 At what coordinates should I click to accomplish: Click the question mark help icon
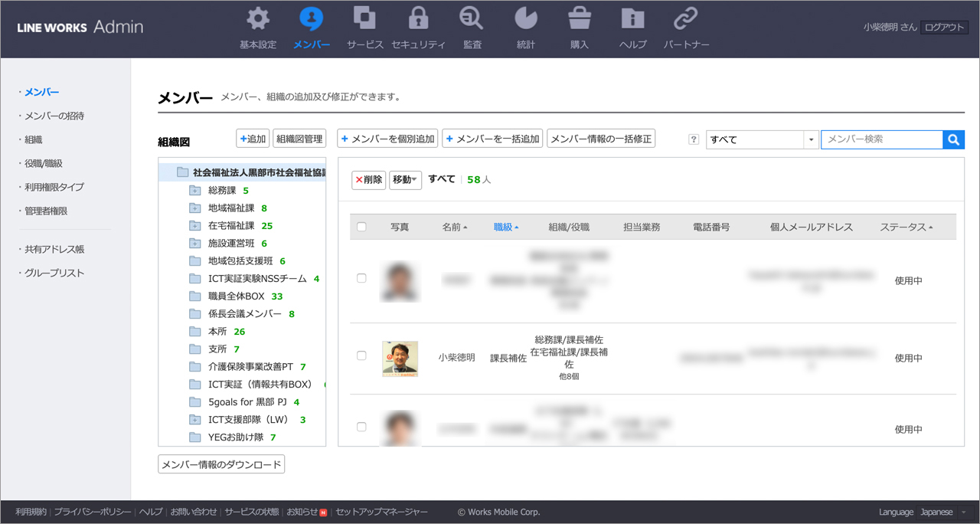694,139
